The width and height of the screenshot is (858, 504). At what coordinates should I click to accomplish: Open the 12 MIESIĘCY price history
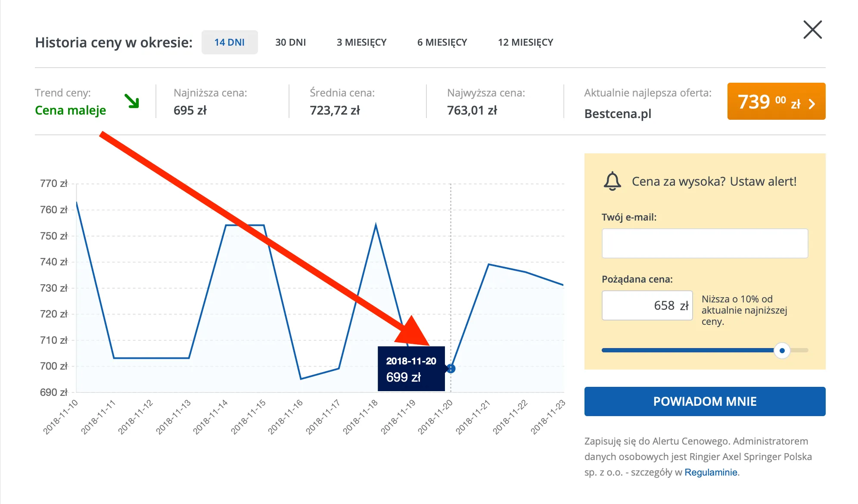pyautogui.click(x=525, y=42)
